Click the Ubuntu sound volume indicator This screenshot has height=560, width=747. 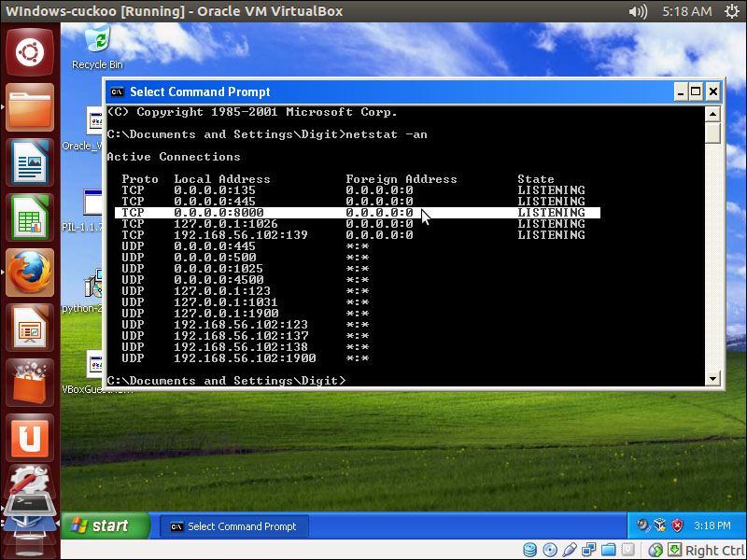638,11
